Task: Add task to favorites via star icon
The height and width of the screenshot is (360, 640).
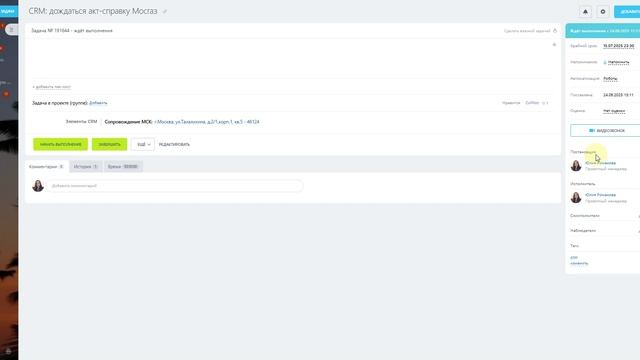Action: point(554,44)
